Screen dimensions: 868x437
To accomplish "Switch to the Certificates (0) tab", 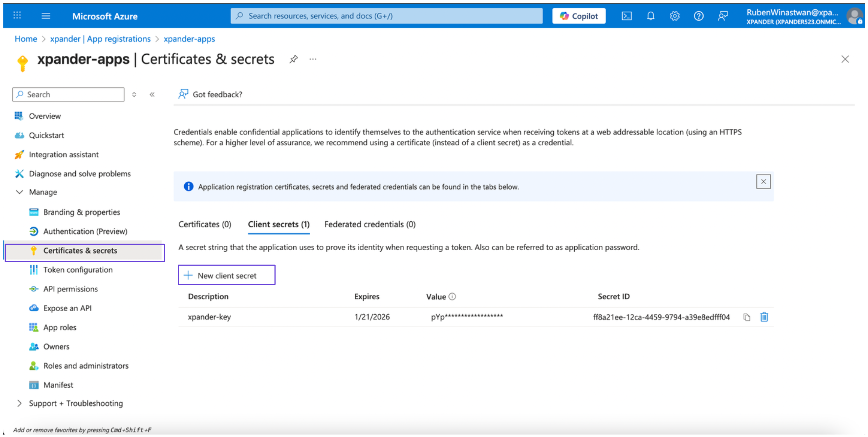I will 205,224.
